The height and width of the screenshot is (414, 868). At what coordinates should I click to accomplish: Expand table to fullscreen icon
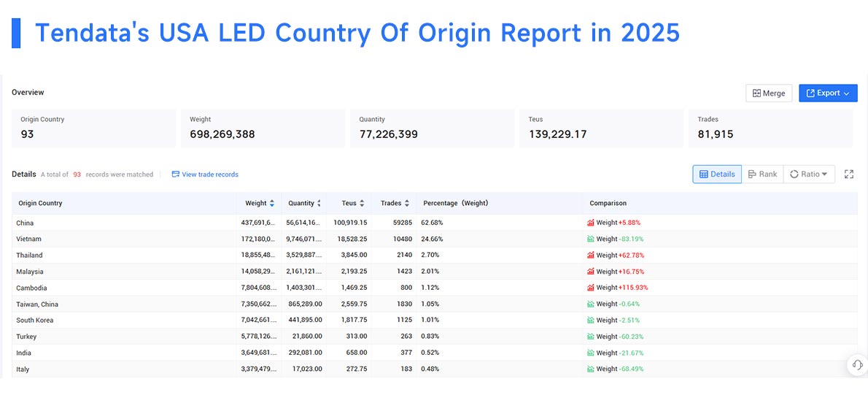[848, 174]
